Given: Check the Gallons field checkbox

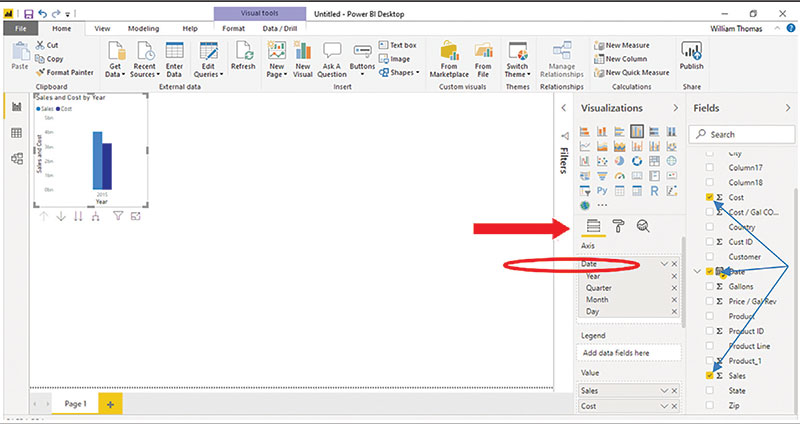Looking at the screenshot, I should click(710, 286).
